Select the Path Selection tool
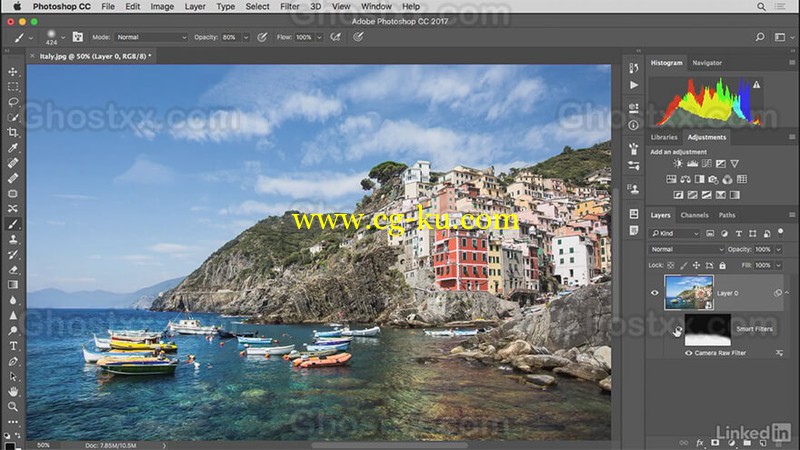This screenshot has width=800, height=450. click(13, 377)
